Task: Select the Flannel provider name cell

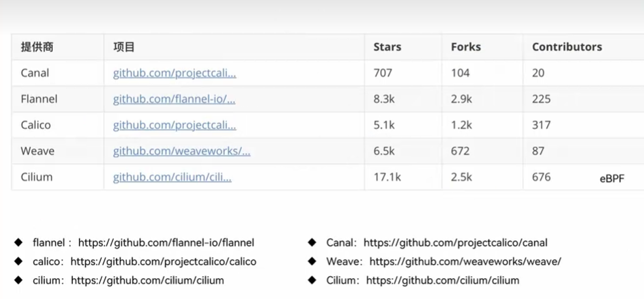Action: [x=39, y=99]
